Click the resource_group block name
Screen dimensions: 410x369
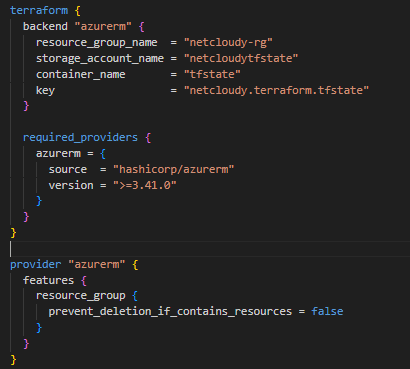[x=81, y=296]
